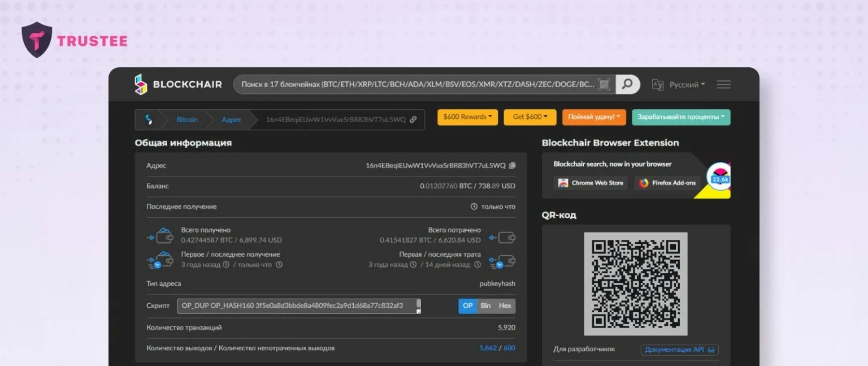This screenshot has height=366, width=868.
Task: Click 0.41541827 BTC total spent value
Action: 405,240
